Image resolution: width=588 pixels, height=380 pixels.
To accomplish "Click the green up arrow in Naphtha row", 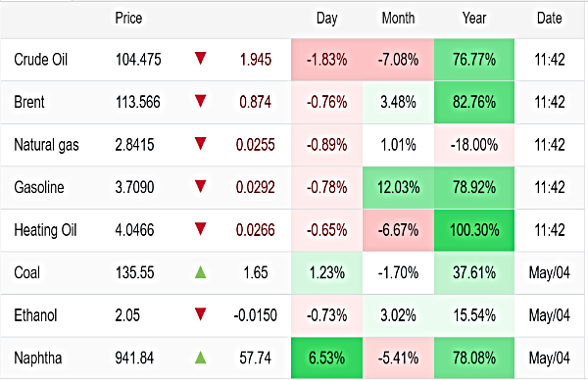I will (x=201, y=357).
